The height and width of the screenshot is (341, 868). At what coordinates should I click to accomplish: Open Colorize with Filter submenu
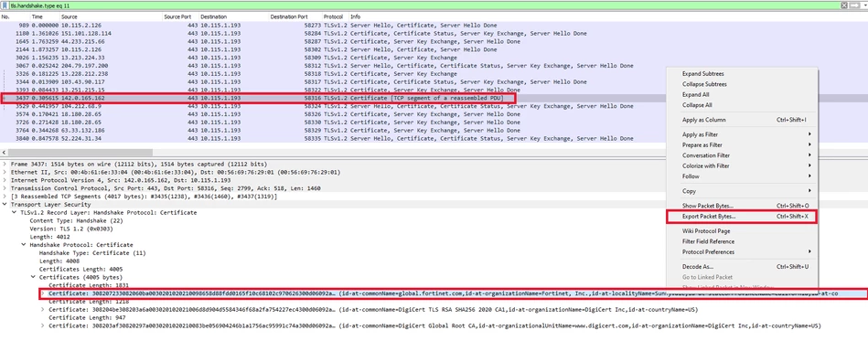[743, 166]
